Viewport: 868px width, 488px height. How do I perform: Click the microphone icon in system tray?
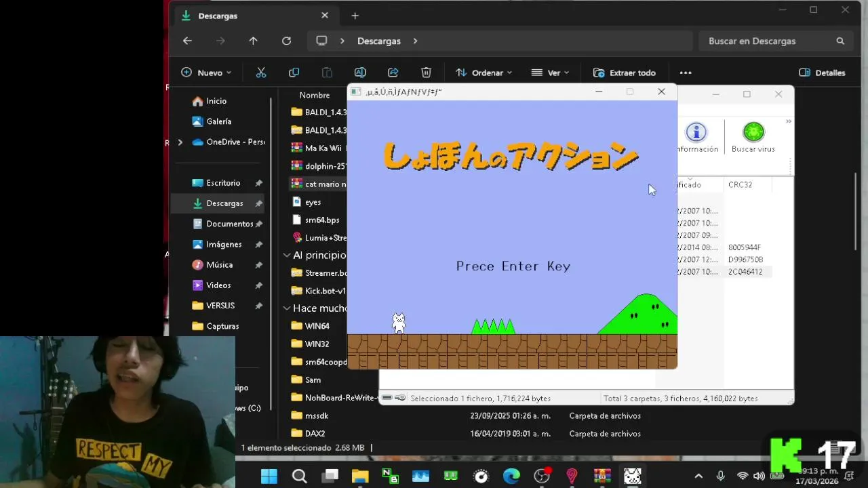[720, 476]
